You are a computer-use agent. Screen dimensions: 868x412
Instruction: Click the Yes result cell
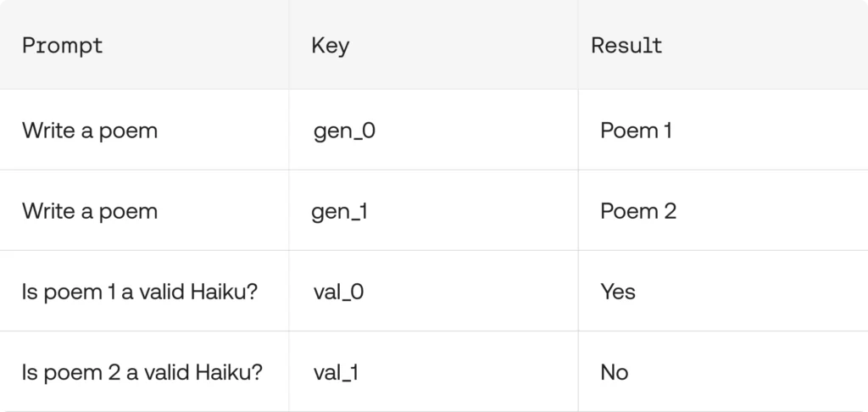pos(618,292)
